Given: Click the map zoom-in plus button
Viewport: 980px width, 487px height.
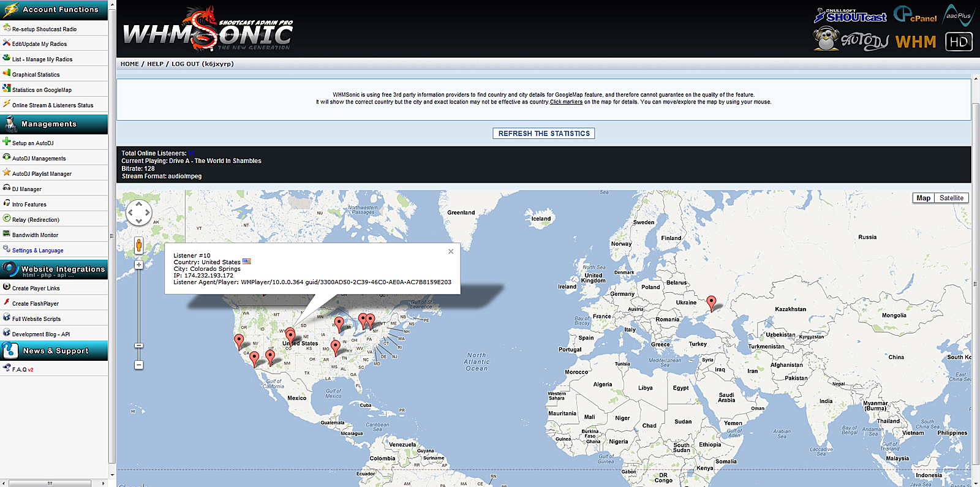Looking at the screenshot, I should tap(139, 265).
